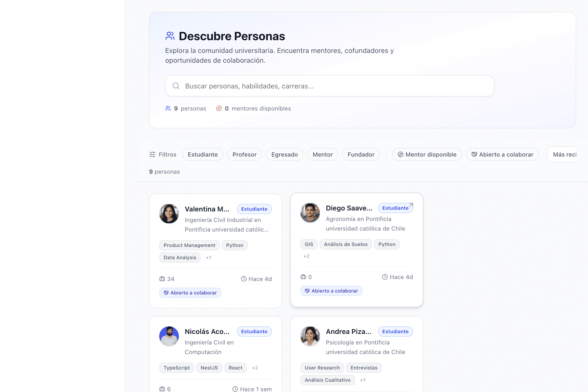This screenshot has width=588, height=392.
Task: Click the handshake icon on Abierto a colaborar
Action: click(166, 293)
